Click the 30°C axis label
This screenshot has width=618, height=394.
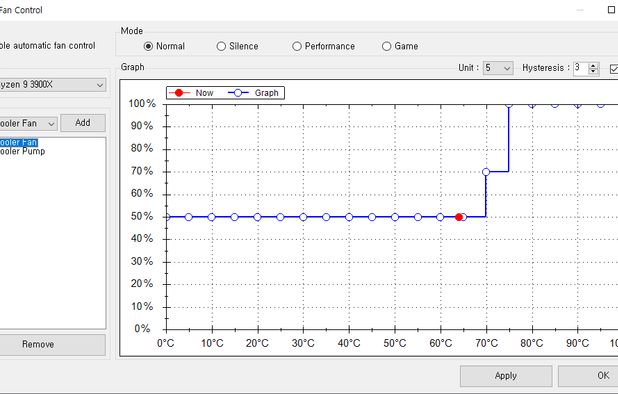click(x=303, y=343)
